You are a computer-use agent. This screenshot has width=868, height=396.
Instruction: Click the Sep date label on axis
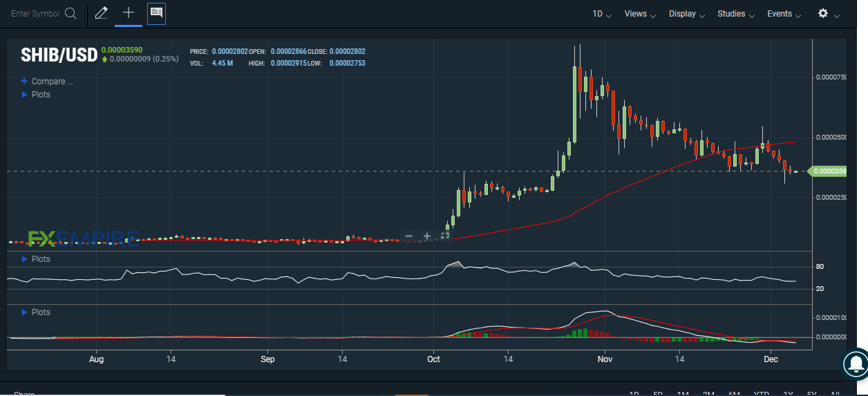(x=267, y=359)
